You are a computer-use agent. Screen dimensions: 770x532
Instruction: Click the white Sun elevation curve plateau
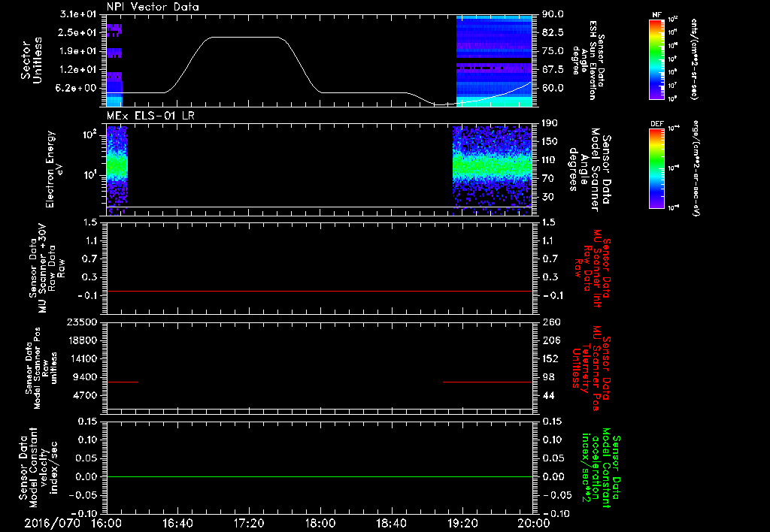click(x=244, y=37)
